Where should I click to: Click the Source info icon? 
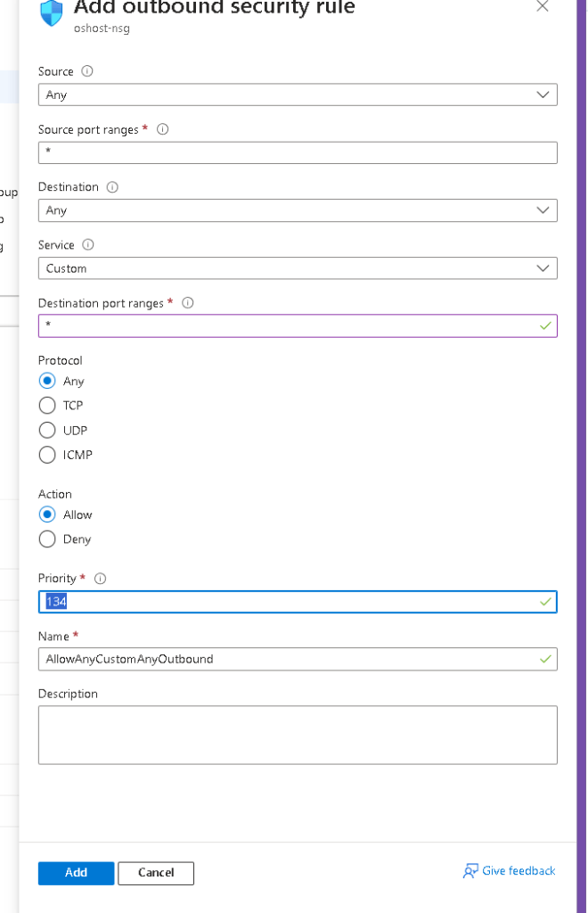pyautogui.click(x=87, y=71)
